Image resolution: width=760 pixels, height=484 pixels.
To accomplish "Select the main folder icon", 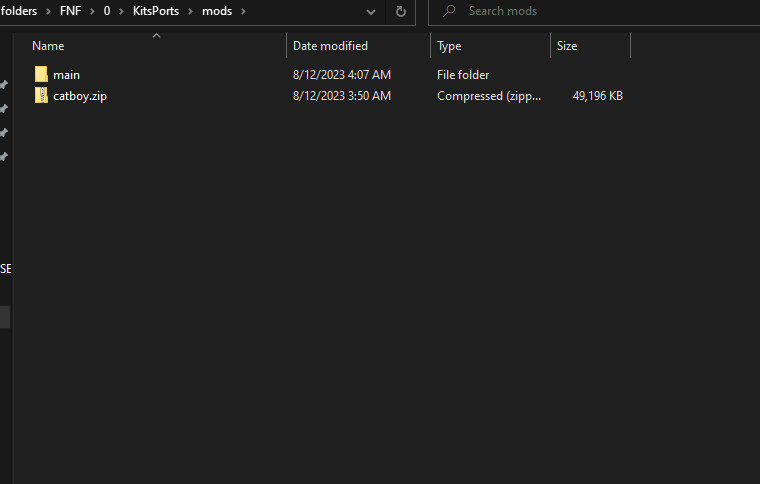I will point(41,75).
